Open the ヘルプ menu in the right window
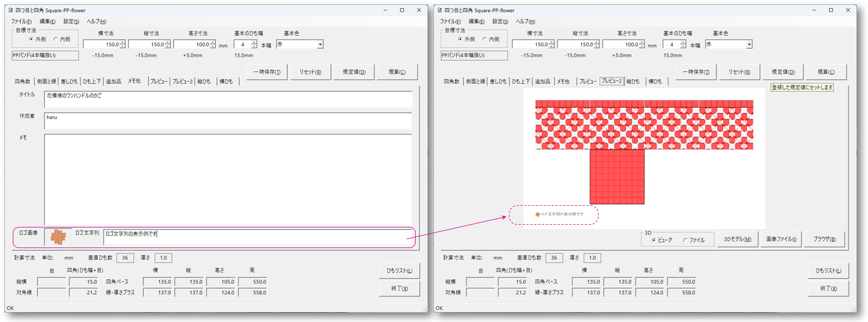The image size is (868, 322). point(525,22)
